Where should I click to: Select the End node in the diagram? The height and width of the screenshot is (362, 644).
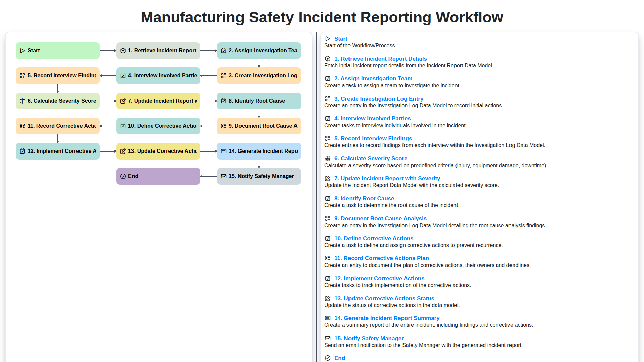158,176
